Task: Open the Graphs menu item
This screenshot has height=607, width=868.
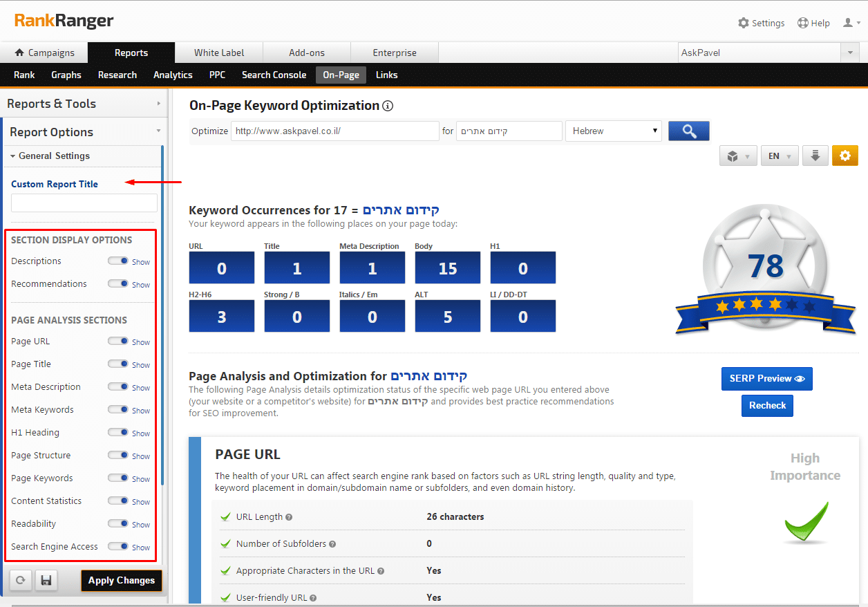Action: pos(66,75)
